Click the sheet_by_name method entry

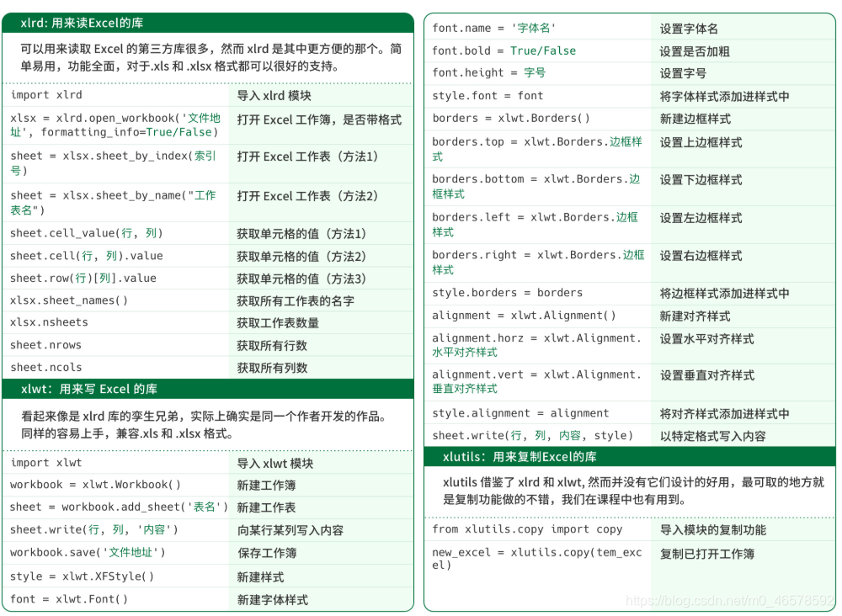coord(114,202)
